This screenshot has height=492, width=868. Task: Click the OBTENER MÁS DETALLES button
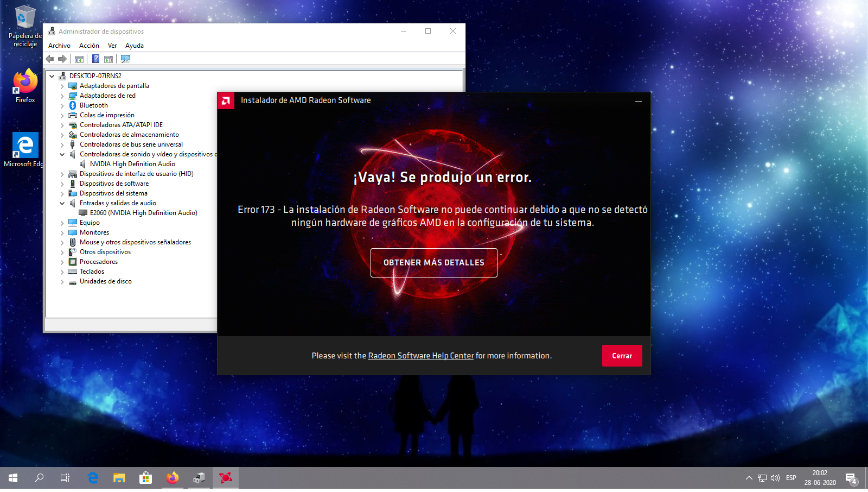[434, 263]
